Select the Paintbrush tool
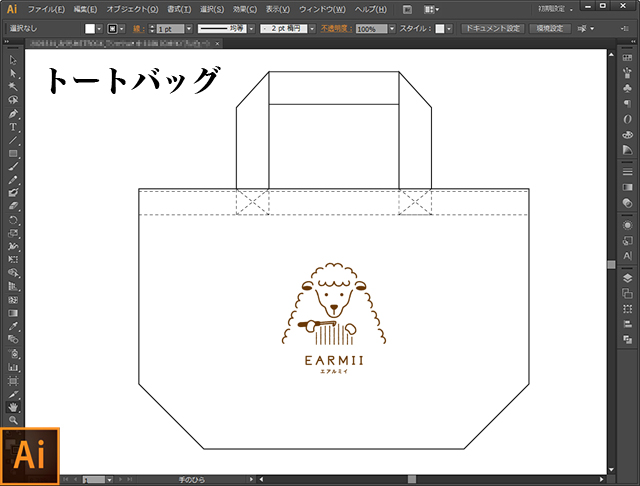Image resolution: width=640 pixels, height=486 pixels. tap(13, 166)
